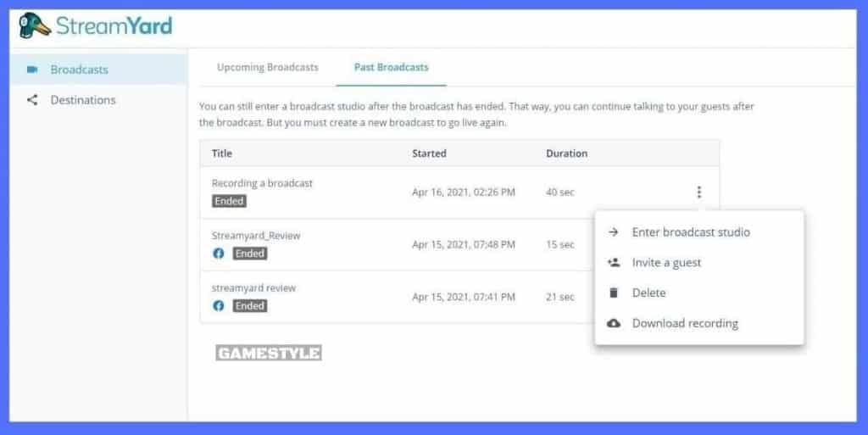The image size is (868, 435).
Task: Open the three-dot menu for Recording a broadcast
Action: 698,192
